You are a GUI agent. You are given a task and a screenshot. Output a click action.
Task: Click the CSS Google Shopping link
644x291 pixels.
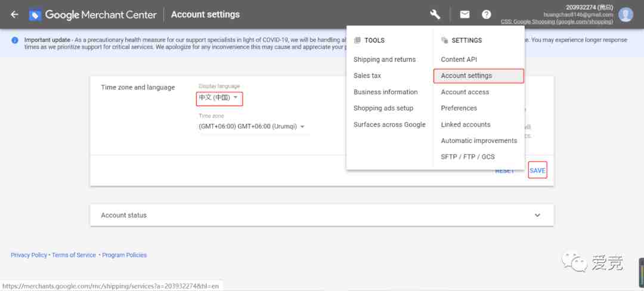[557, 21]
